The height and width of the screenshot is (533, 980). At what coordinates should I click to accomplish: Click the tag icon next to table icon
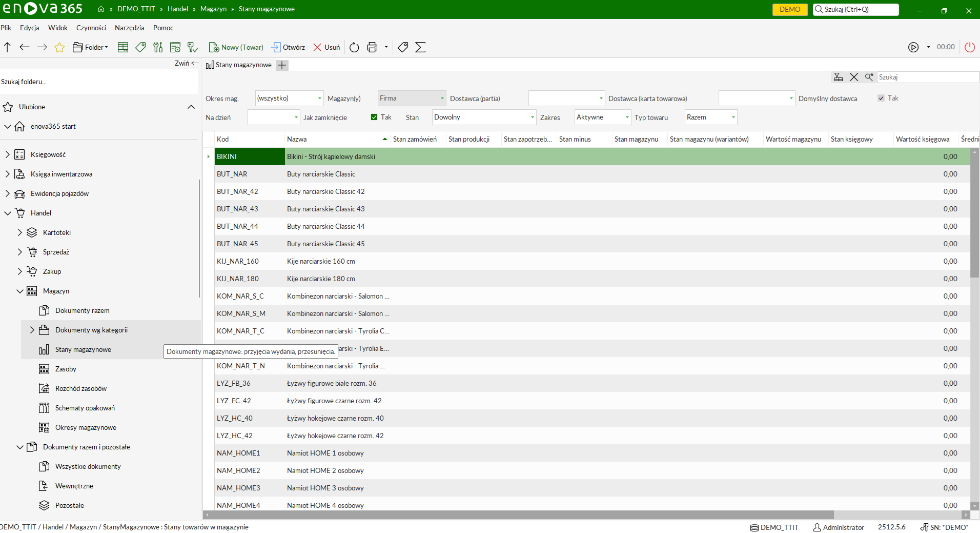pos(140,47)
